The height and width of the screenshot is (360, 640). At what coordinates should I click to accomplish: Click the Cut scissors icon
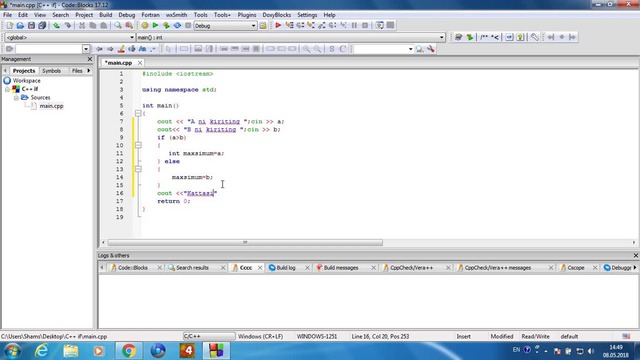pos(82,25)
